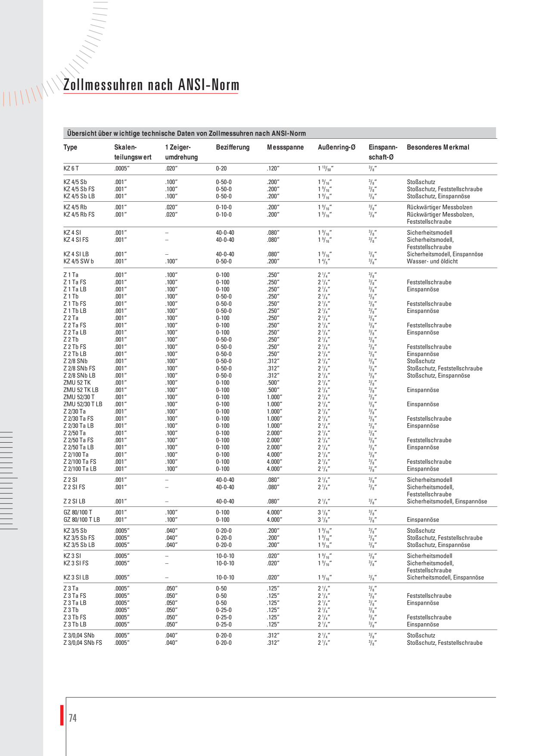Screen dimensions: 534x756
Task: Select the 'KZ 3/5 Sb LB' type entry
Action: pos(79,545)
